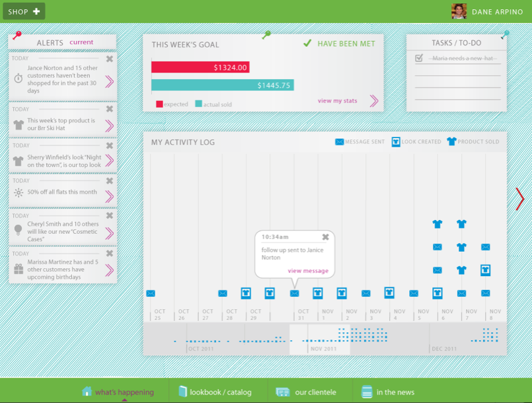This screenshot has width=532, height=403.
Task: Click the gift icon in the birthdays alert
Action: point(19,270)
